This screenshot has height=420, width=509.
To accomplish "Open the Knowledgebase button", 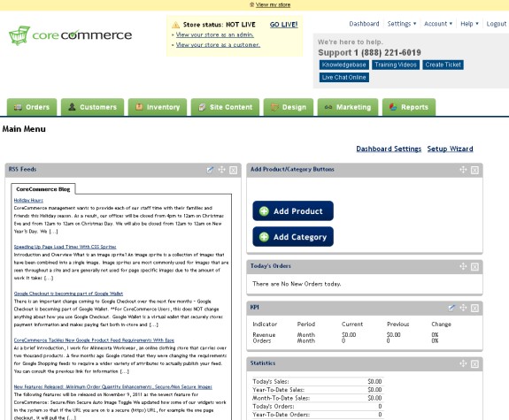I will click(x=344, y=65).
